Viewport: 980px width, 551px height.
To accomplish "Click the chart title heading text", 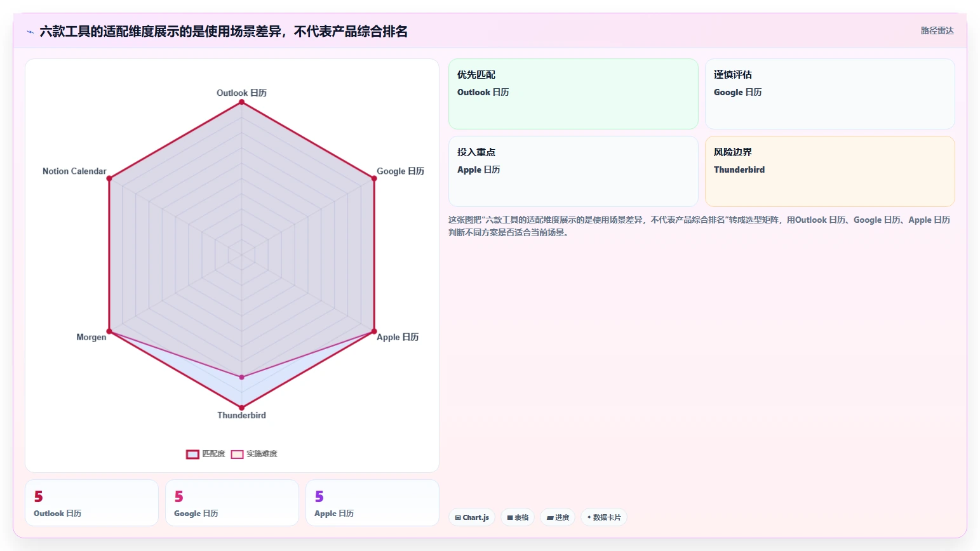I will [x=224, y=32].
